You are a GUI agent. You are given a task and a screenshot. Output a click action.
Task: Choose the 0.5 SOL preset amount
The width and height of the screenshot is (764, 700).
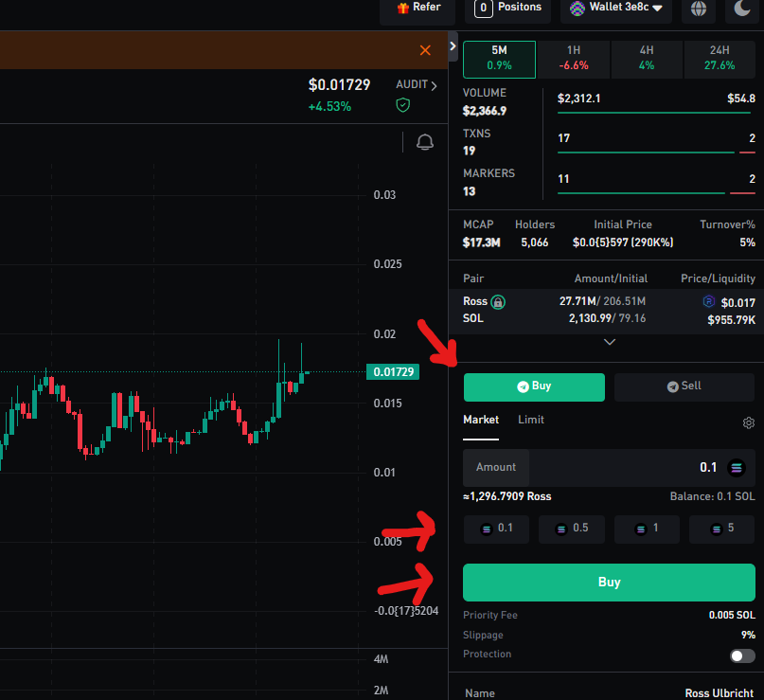[x=571, y=529]
